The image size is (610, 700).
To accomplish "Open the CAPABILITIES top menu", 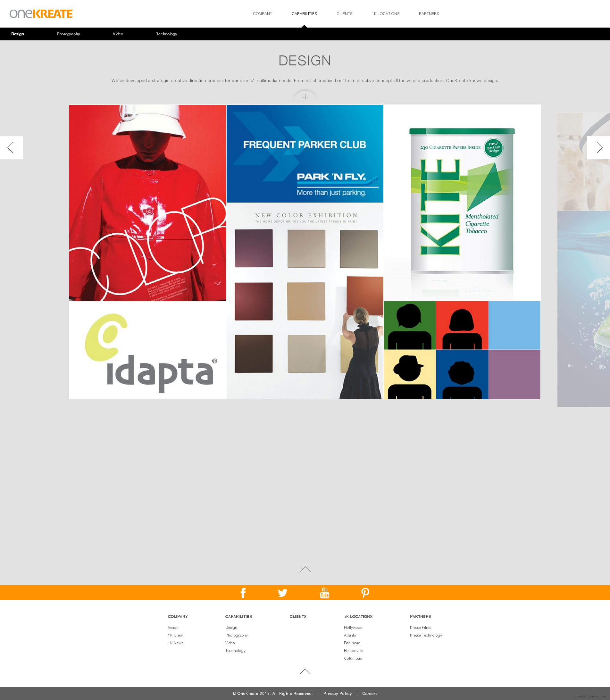I will 304,13.
